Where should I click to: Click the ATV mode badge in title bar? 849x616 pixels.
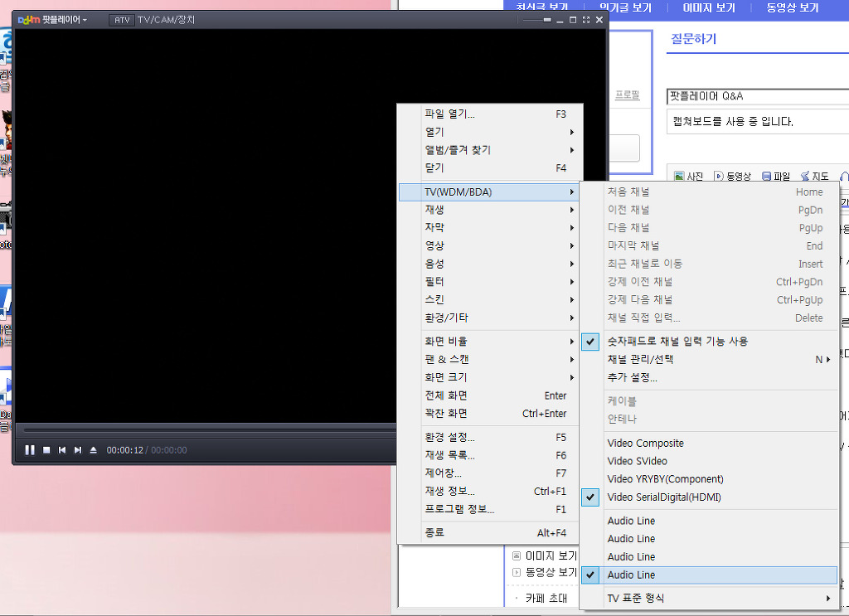(x=121, y=19)
